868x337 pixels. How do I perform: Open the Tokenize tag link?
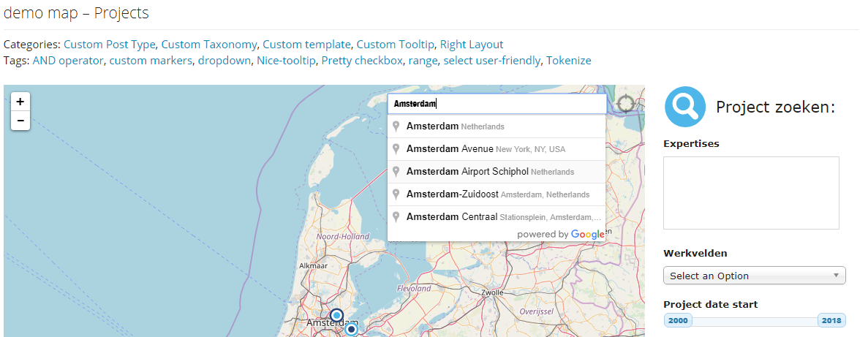568,61
